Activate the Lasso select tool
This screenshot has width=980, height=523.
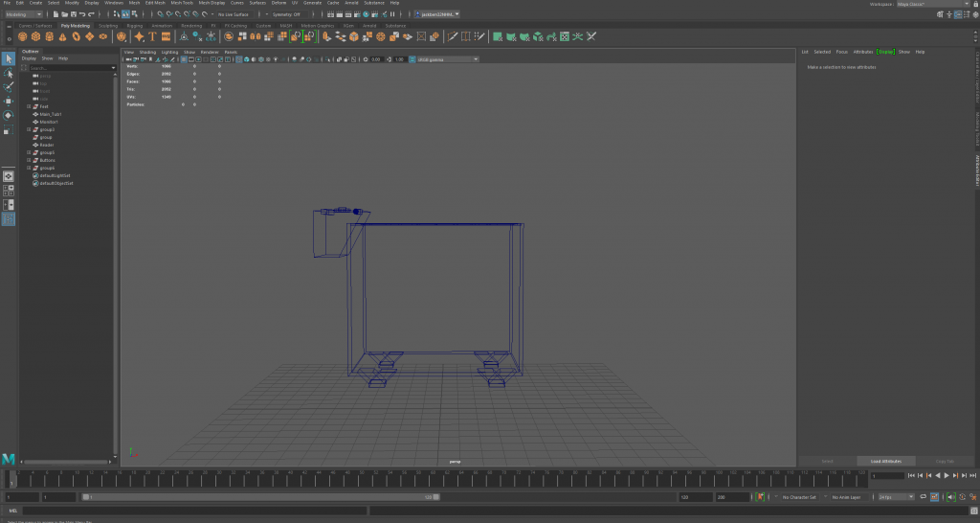pos(9,73)
